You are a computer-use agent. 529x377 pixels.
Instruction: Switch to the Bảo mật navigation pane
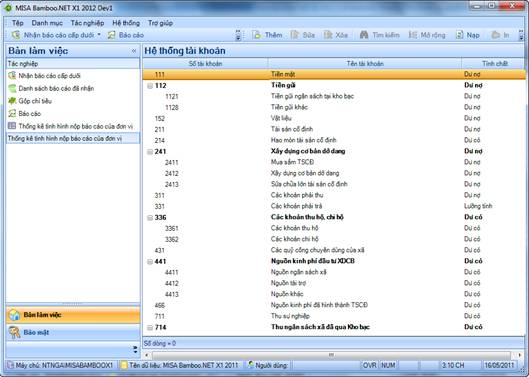[73, 332]
